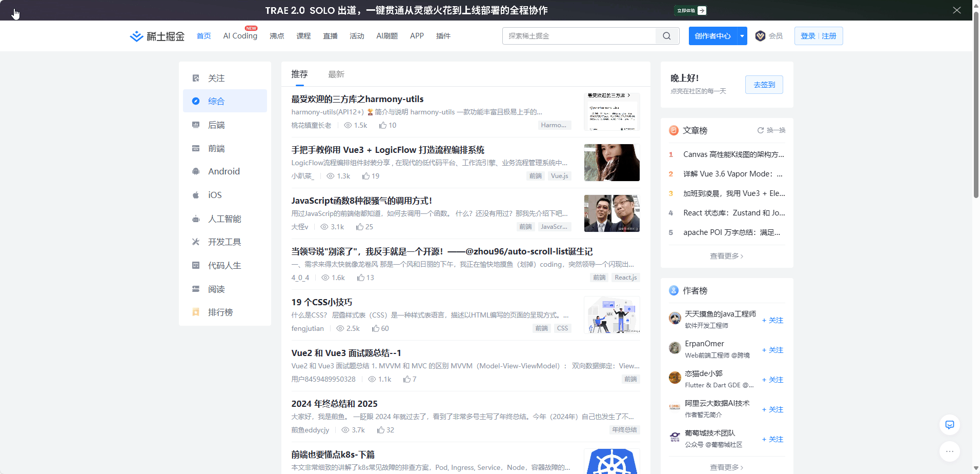This screenshot has width=980, height=474.
Task: Open ranked article React 状态库：Zustand
Action: click(x=734, y=213)
